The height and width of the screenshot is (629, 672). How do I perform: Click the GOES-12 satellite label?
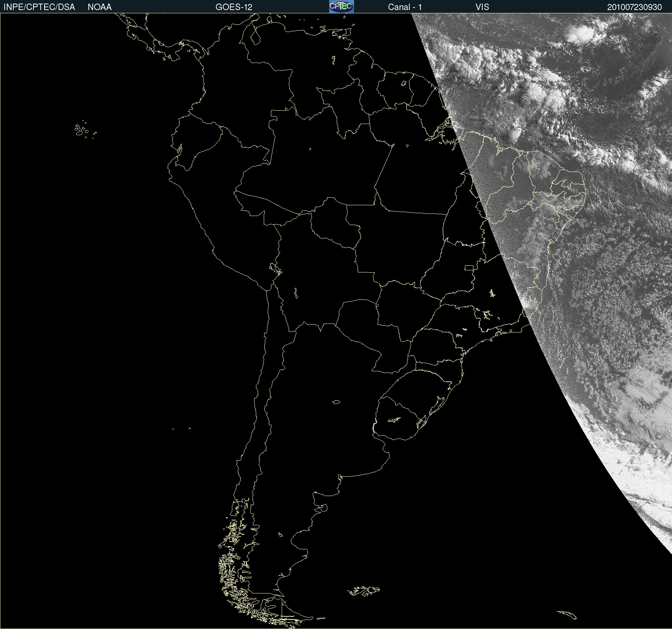point(234,7)
